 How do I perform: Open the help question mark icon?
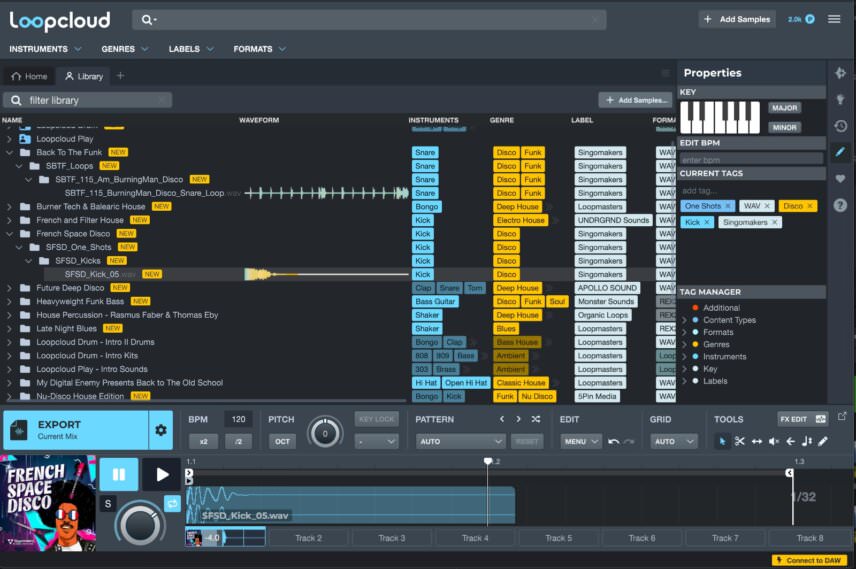pyautogui.click(x=840, y=205)
